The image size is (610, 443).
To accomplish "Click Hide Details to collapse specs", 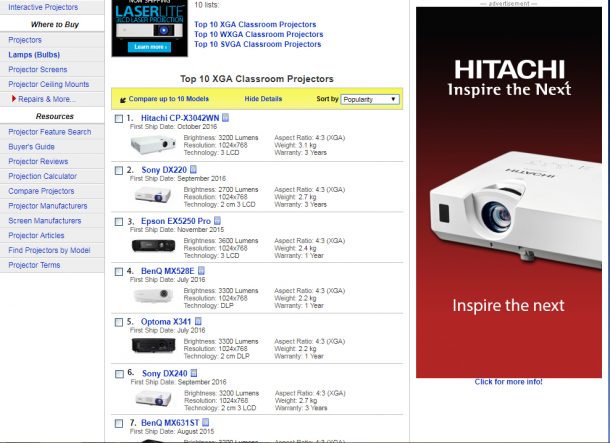I will click(x=263, y=99).
